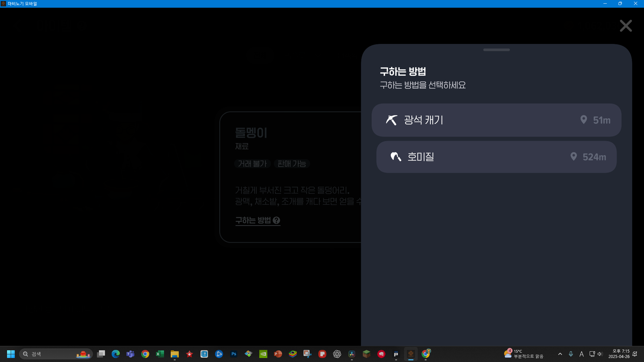This screenshot has width=644, height=362.
Task: Close the overlay with the large X
Action: [x=626, y=26]
